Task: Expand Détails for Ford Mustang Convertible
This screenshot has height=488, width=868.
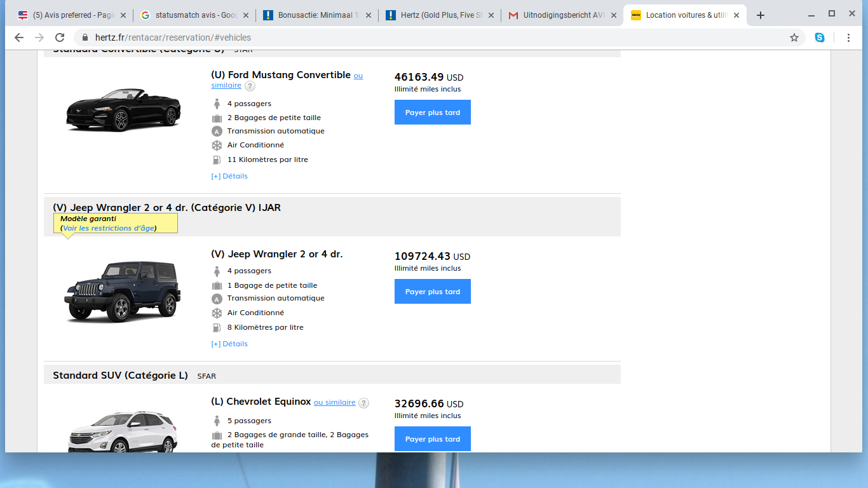Action: tap(229, 176)
